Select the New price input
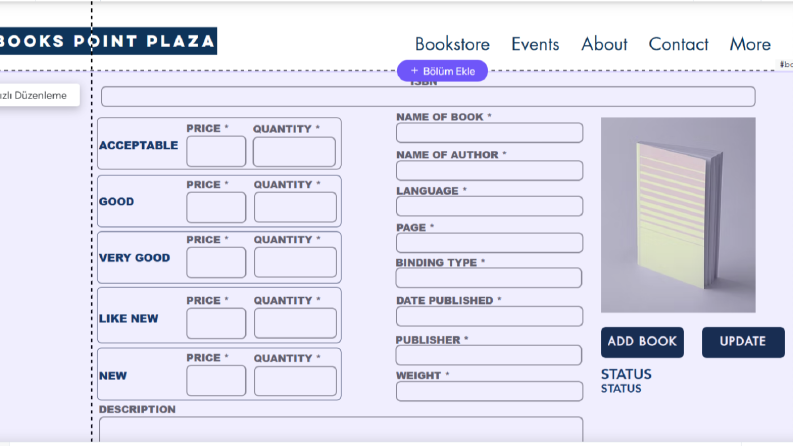Viewport: 793px width, 446px height. click(x=216, y=381)
